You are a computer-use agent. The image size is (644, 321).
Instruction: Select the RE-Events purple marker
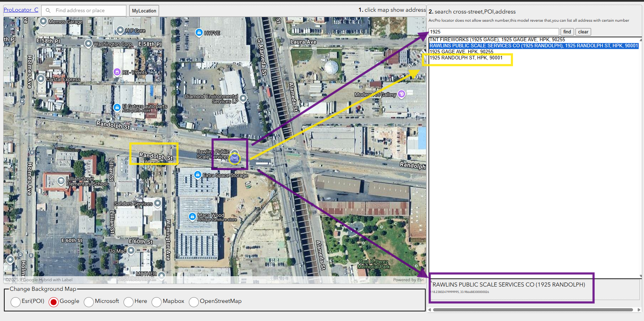[x=117, y=72]
